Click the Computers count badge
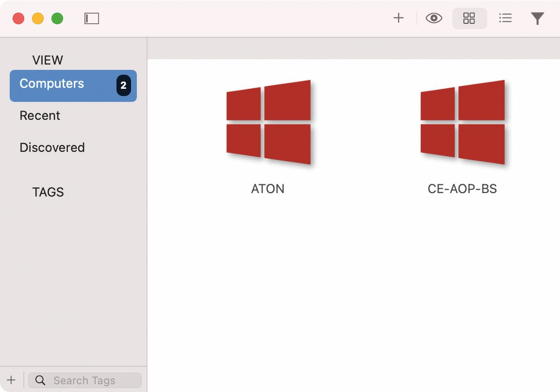This screenshot has height=392, width=560. point(124,85)
